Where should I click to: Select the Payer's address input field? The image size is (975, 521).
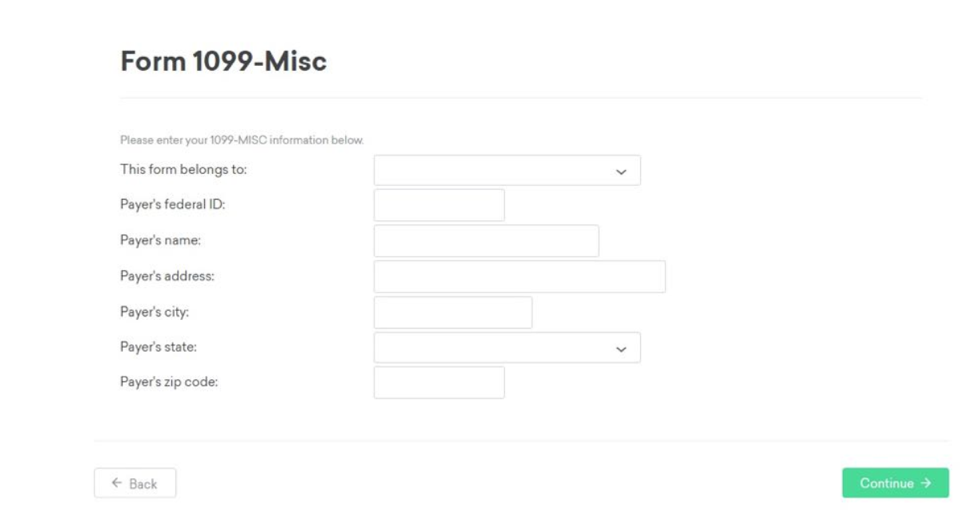[x=519, y=277]
